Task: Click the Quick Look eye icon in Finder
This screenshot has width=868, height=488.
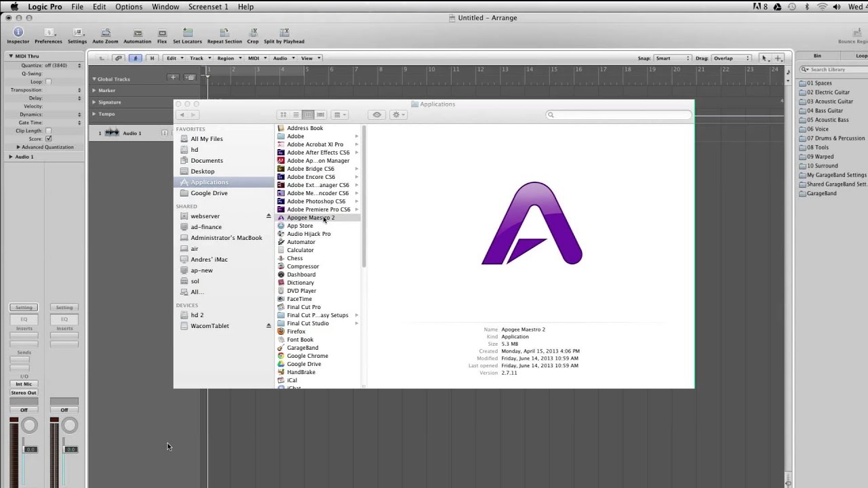Action: coord(377,115)
